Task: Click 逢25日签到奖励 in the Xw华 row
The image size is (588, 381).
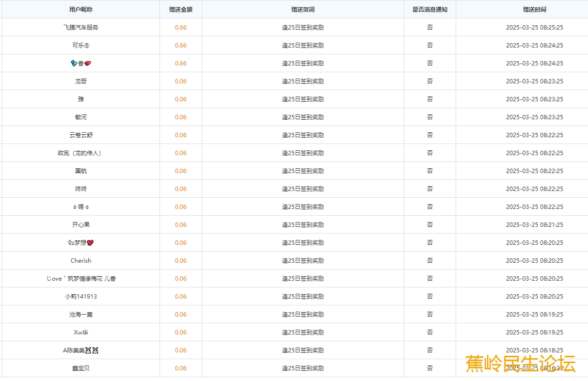Action: (303, 333)
